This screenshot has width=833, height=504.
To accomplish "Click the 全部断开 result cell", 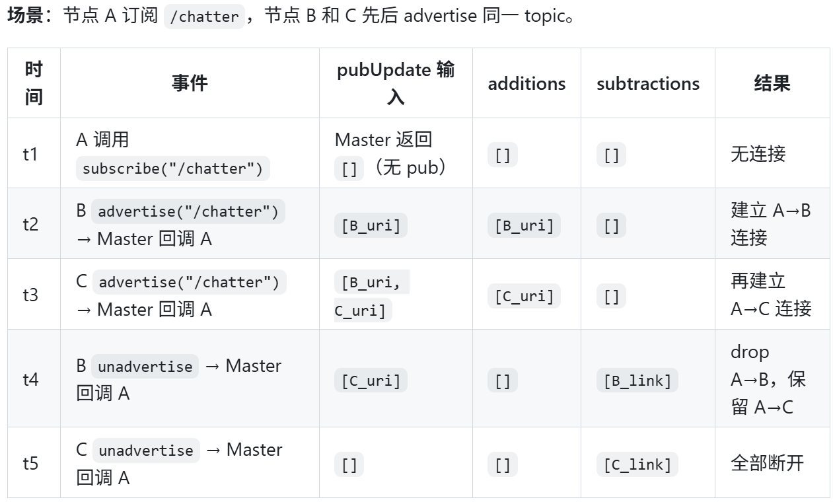I will (x=767, y=463).
